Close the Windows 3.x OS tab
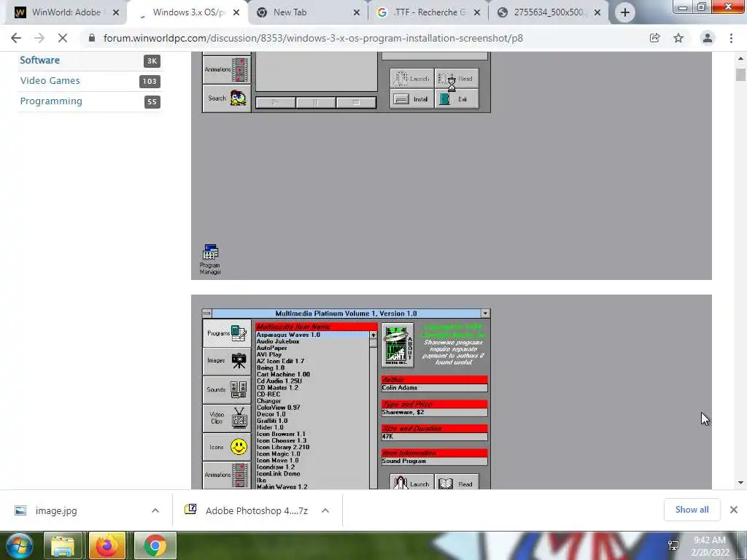 (x=236, y=13)
